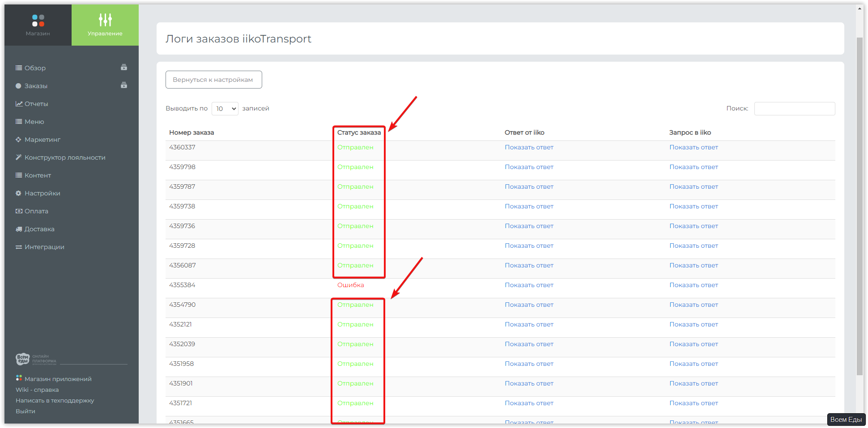Open the Магазин section icon
Screen dimensions: 868x428
38,21
